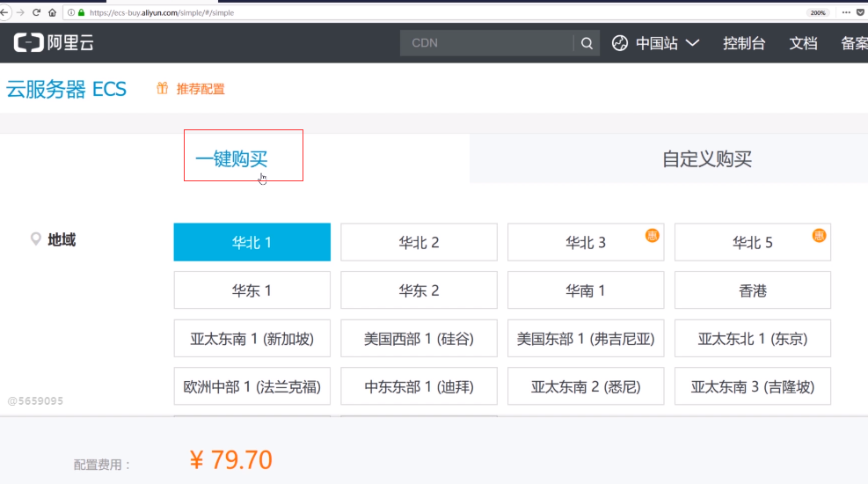Click the discount badge on 华北 3
Screen dimensions: 868x484
pos(653,235)
